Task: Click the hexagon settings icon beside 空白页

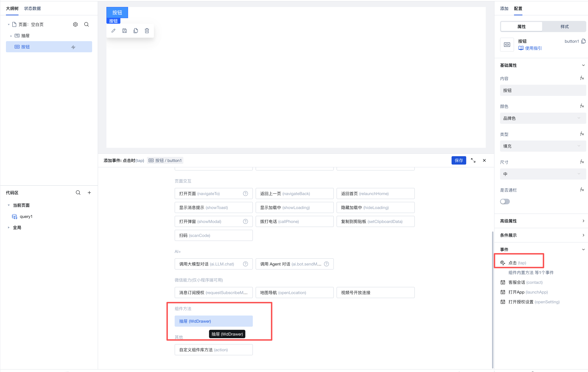Action: pyautogui.click(x=75, y=24)
